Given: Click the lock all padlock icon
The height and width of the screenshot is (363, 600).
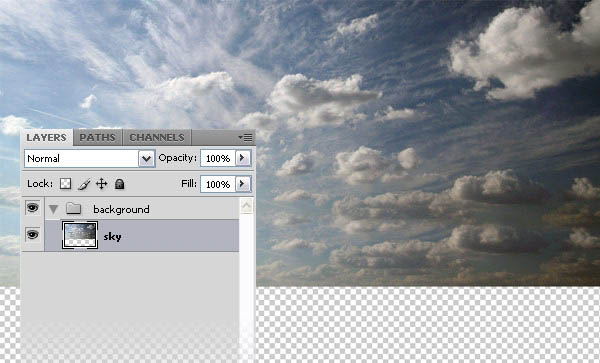Looking at the screenshot, I should tap(119, 184).
